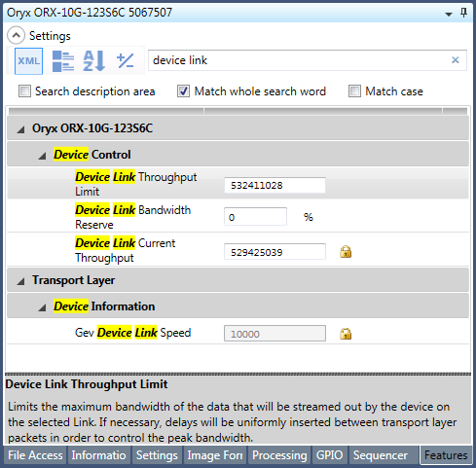The height and width of the screenshot is (468, 476).
Task: Open the Processing tab
Action: coord(279,455)
